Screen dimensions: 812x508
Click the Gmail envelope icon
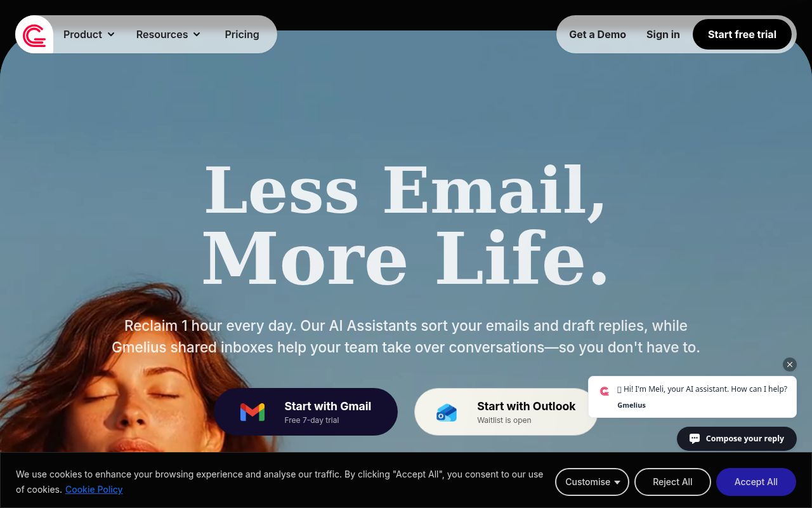252,412
